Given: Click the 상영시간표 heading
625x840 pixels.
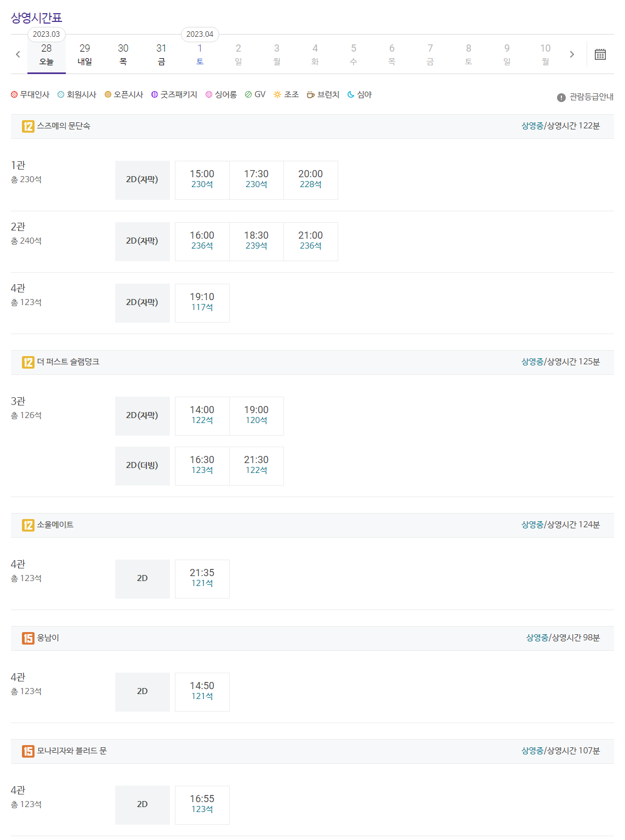Looking at the screenshot, I should 37,18.
